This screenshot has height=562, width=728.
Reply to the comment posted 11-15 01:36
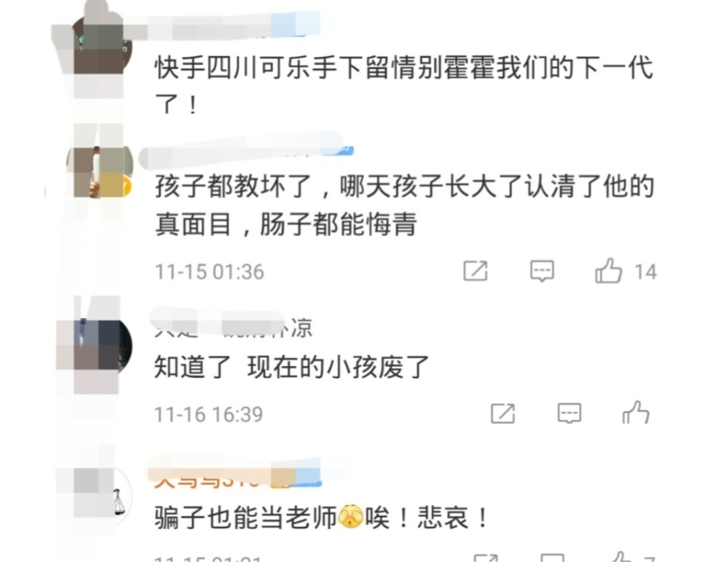(542, 271)
